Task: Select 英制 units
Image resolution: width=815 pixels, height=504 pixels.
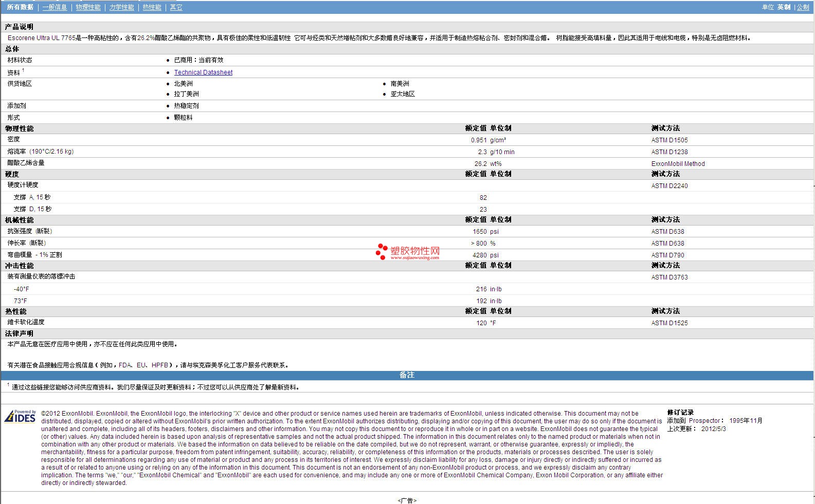Action: click(784, 7)
